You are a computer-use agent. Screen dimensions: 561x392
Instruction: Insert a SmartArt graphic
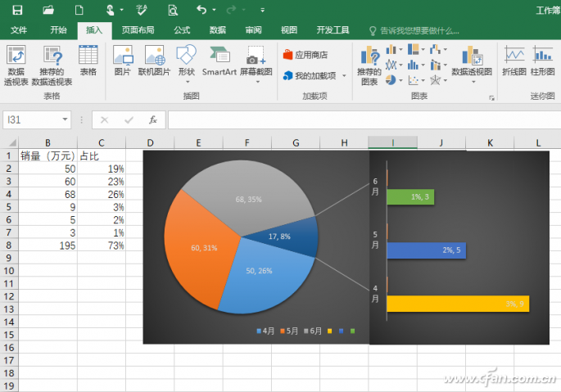tap(219, 60)
